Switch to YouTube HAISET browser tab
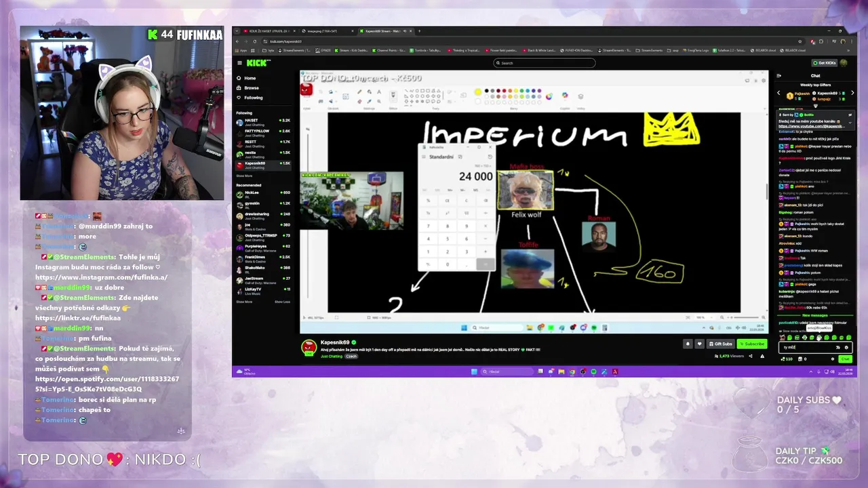Image resolution: width=868 pixels, height=488 pixels. point(270,31)
